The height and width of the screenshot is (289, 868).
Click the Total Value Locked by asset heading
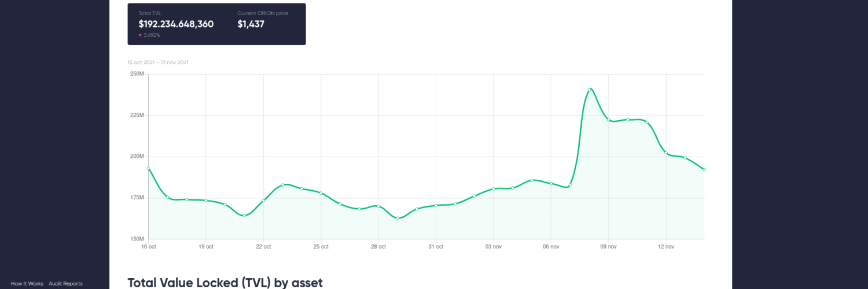225,283
